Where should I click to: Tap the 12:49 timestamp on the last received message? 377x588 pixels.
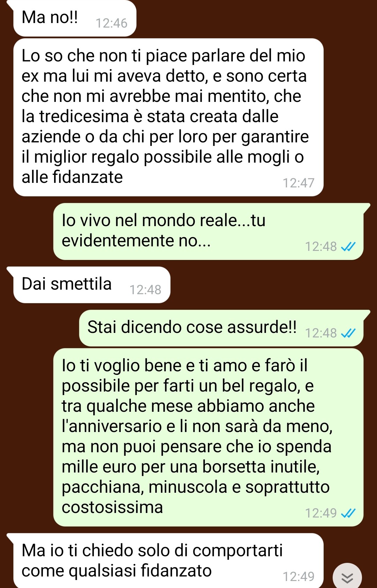tap(298, 577)
